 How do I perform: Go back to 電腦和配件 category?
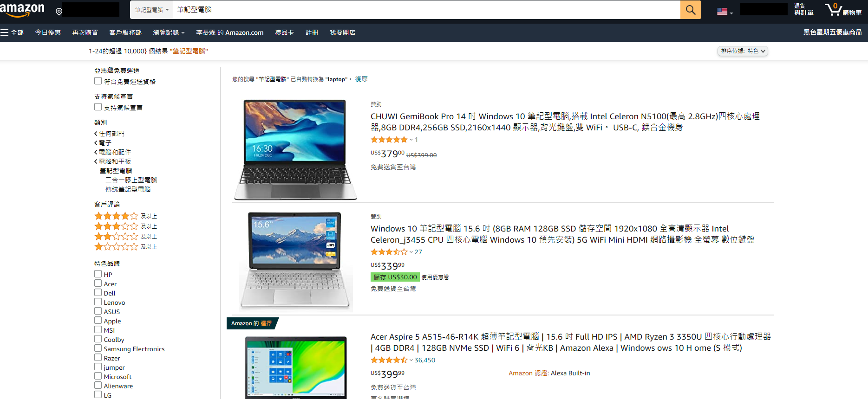112,152
